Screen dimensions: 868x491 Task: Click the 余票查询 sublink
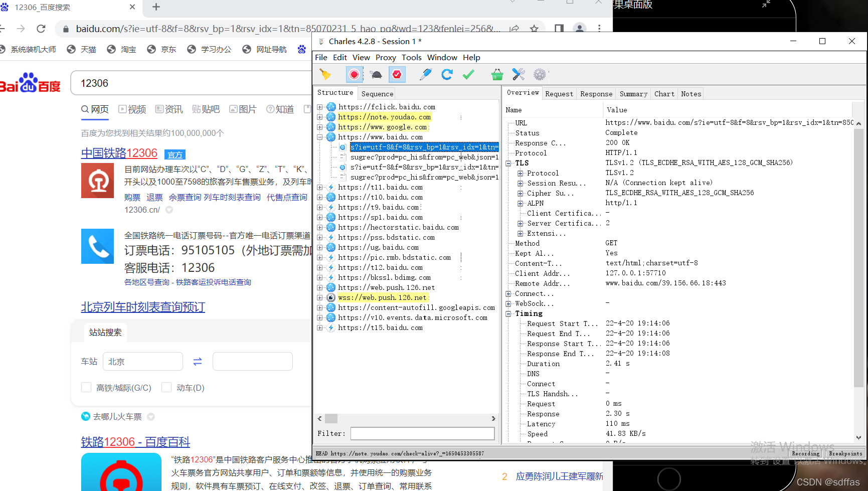pos(185,197)
